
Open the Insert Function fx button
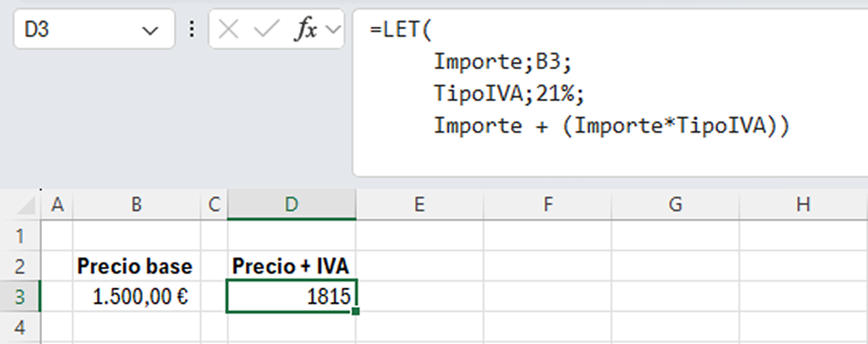point(306,29)
